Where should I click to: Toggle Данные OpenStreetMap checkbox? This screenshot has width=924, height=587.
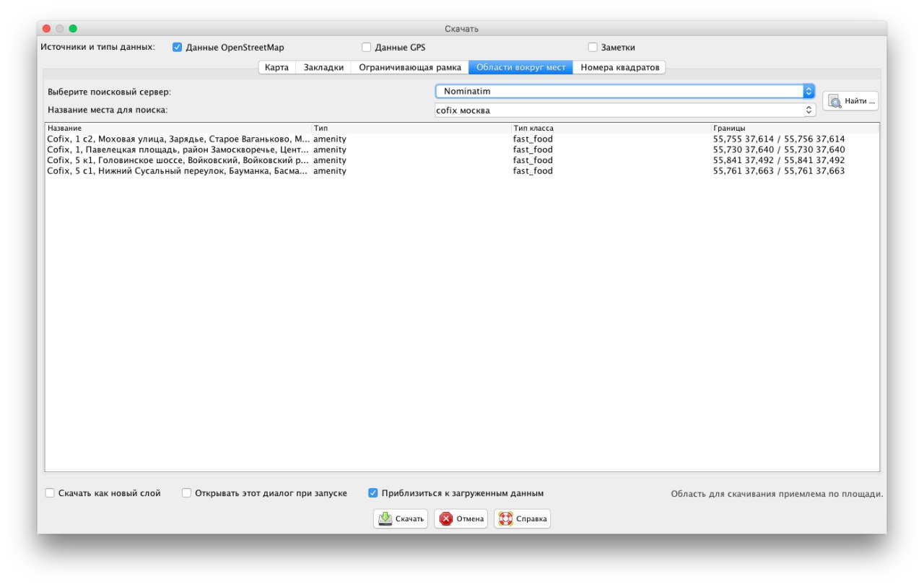[177, 48]
